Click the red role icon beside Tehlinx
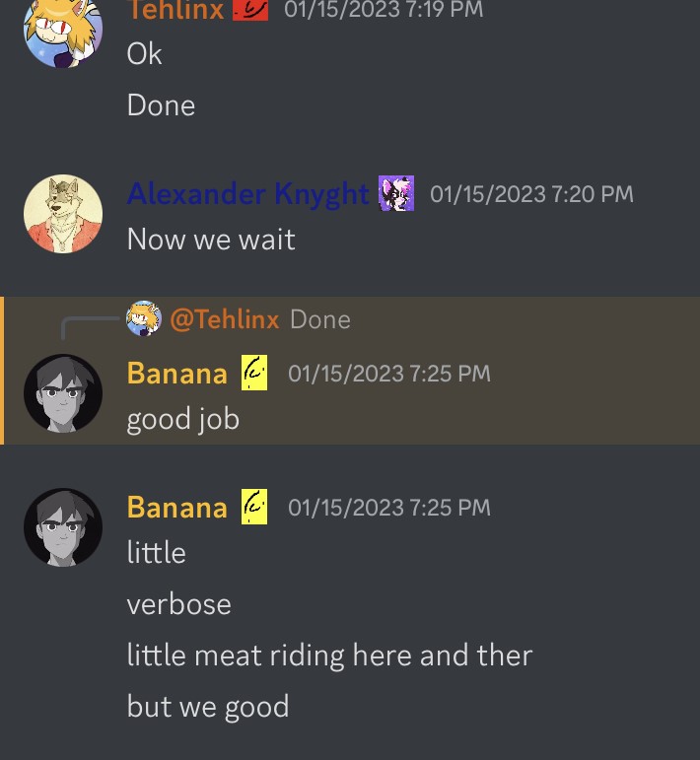 251,10
